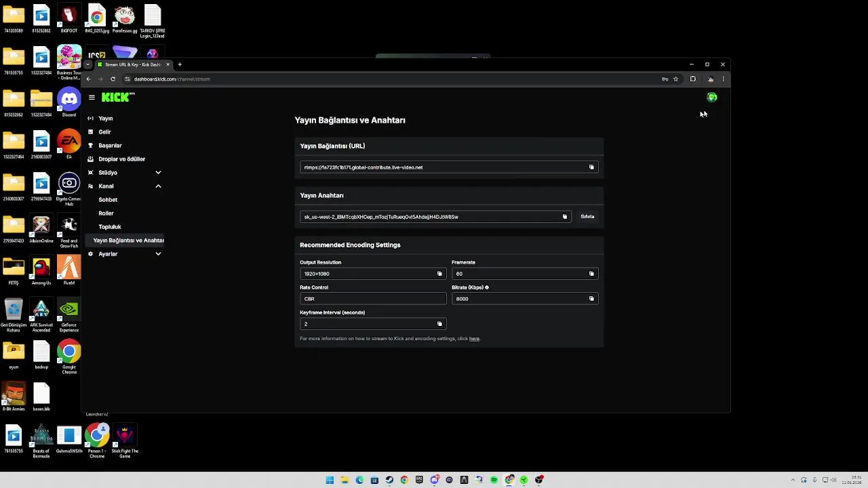Open GeForce Experience desktop shortcut
This screenshot has height=488, width=868.
tap(69, 314)
